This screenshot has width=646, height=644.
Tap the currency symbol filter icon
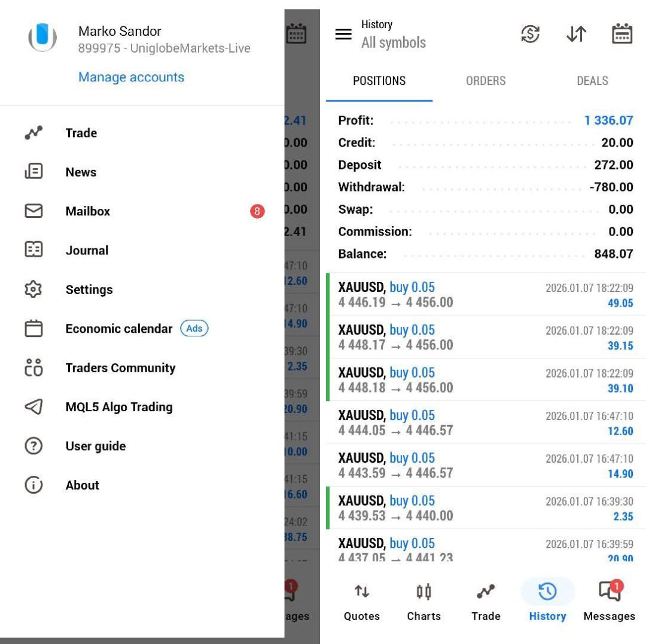click(530, 34)
